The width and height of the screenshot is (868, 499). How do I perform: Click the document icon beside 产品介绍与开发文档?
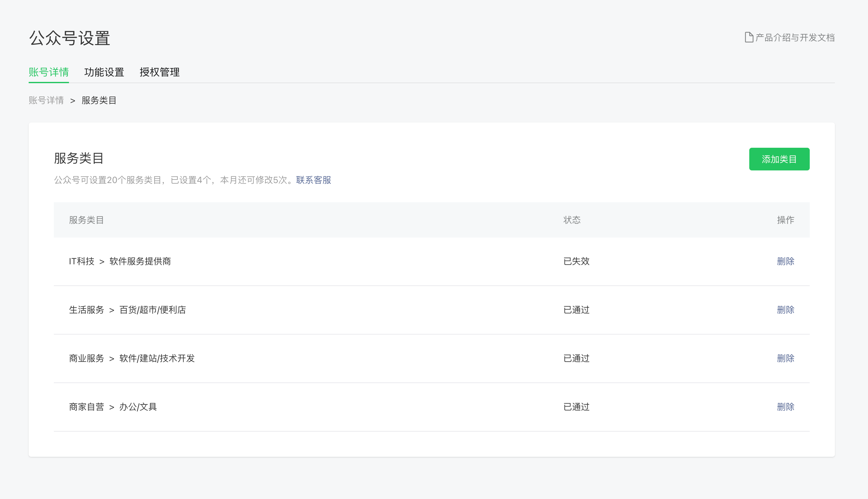749,37
